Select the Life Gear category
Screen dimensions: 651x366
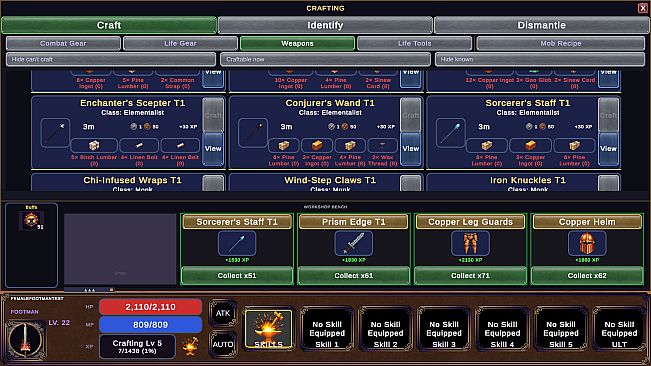pyautogui.click(x=180, y=43)
